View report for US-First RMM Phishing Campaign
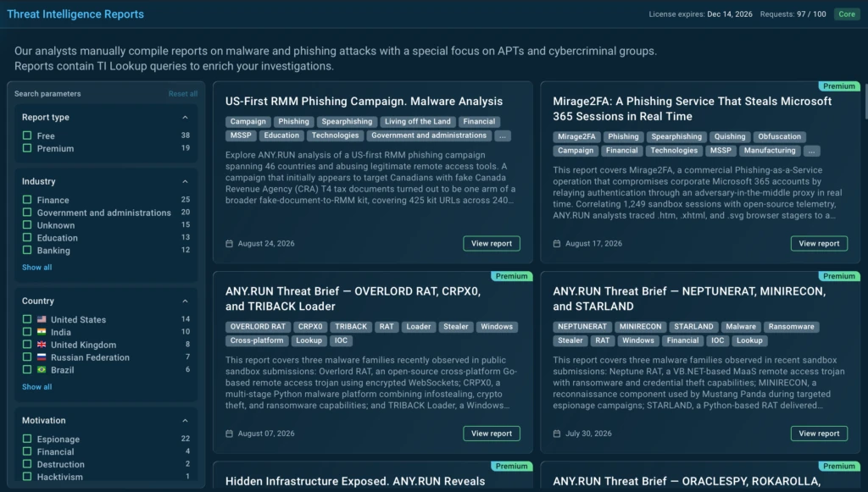The height and width of the screenshot is (492, 868). point(492,244)
